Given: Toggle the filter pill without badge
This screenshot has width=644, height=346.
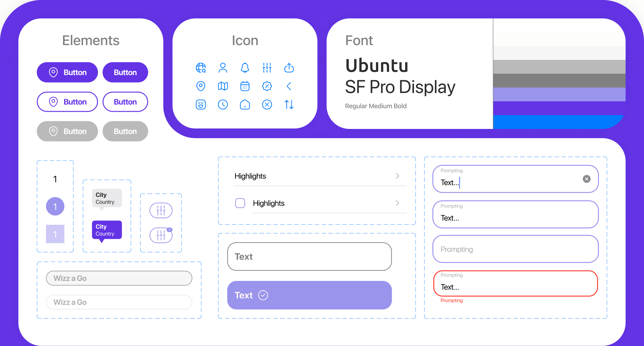Looking at the screenshot, I should (x=161, y=211).
